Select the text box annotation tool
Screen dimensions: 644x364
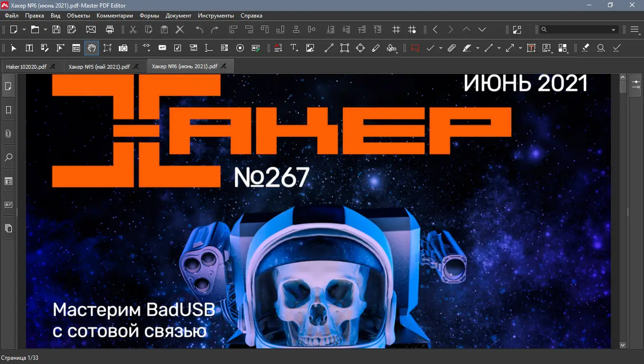tap(531, 48)
